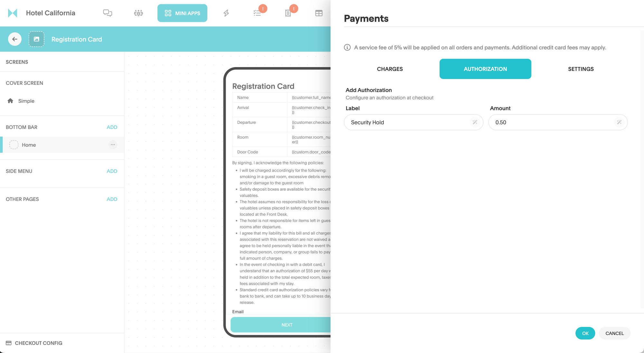Switch to the CHARGES tab
The height and width of the screenshot is (353, 644).
click(x=390, y=69)
